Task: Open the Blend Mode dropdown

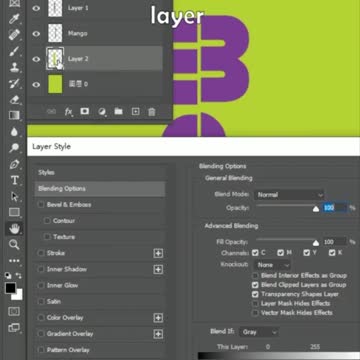Action: (x=289, y=195)
